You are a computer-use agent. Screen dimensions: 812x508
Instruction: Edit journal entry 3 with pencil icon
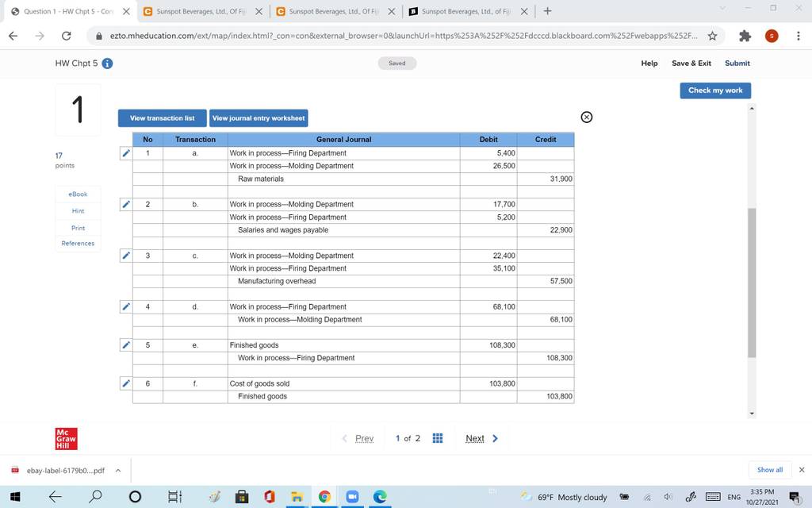[x=126, y=256]
